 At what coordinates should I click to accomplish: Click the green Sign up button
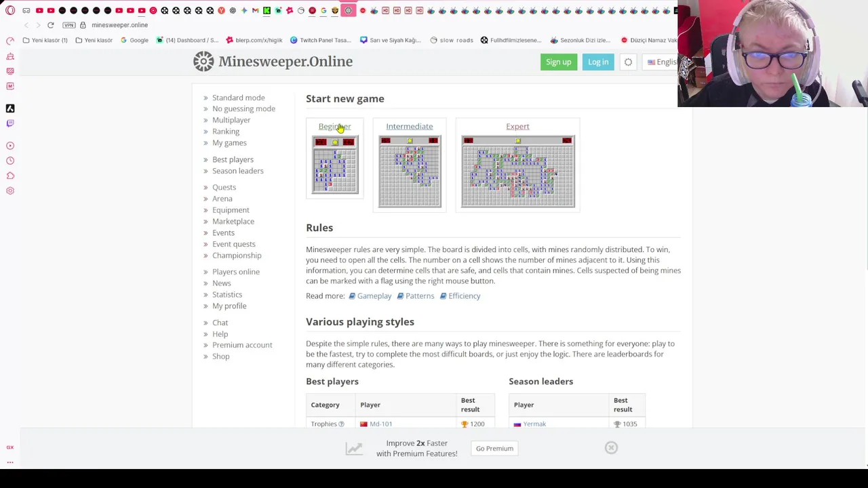(559, 62)
